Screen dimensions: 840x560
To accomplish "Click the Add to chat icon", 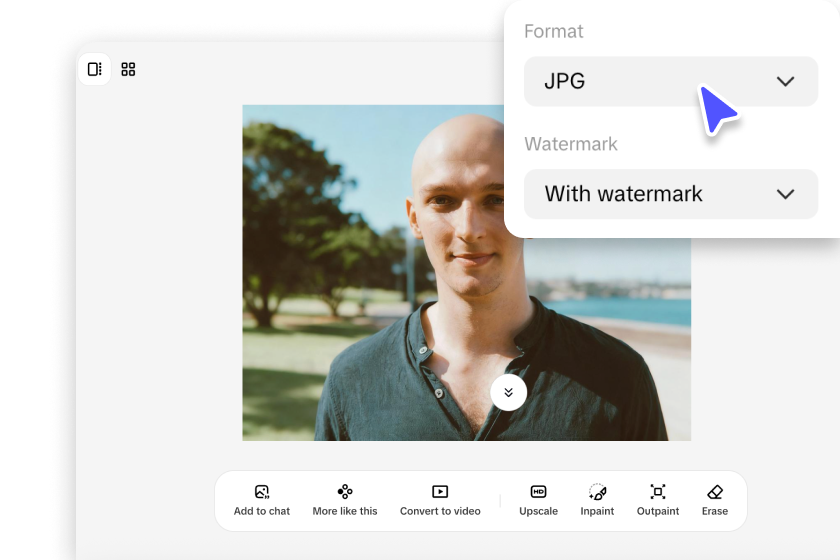I will point(262,491).
